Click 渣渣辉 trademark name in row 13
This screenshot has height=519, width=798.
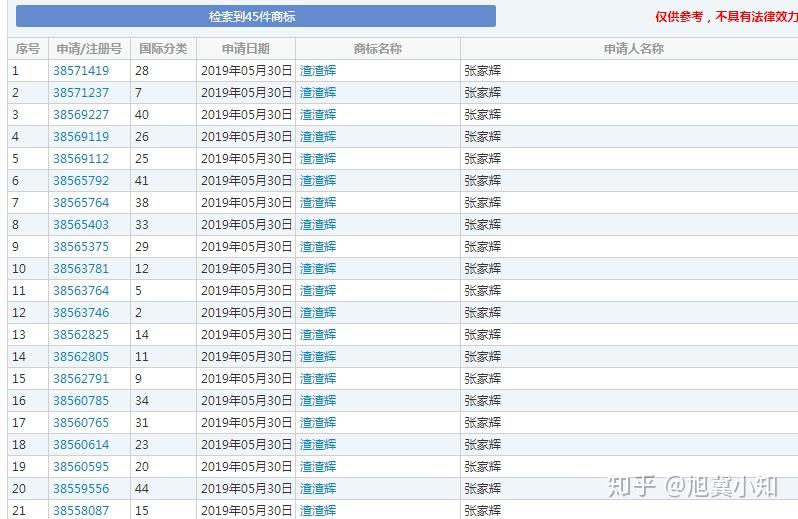click(318, 335)
